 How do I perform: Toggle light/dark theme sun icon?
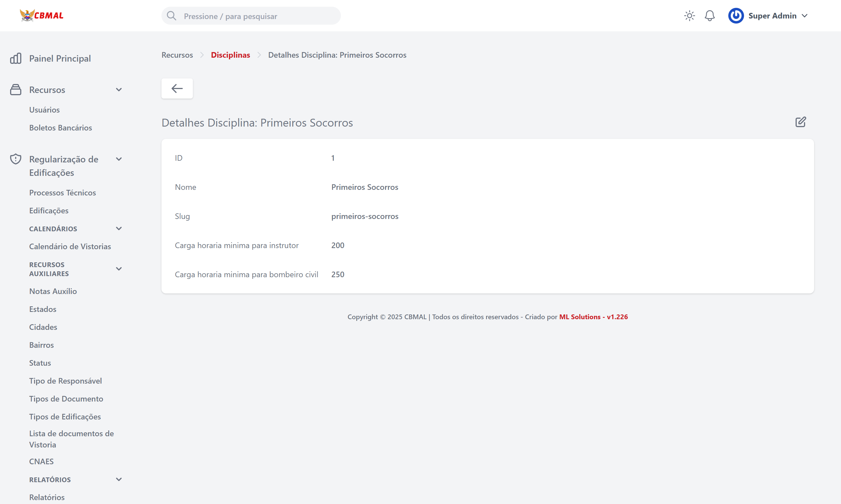689,16
